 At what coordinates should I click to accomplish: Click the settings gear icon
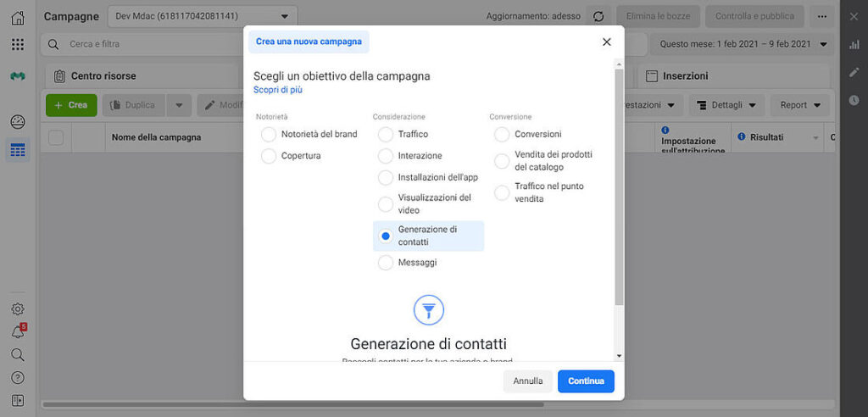point(18,309)
